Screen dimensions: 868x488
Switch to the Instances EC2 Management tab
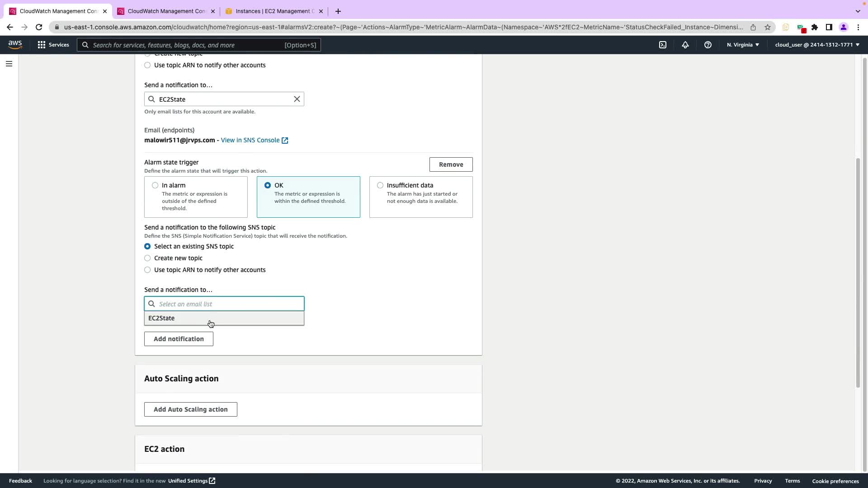point(274,11)
